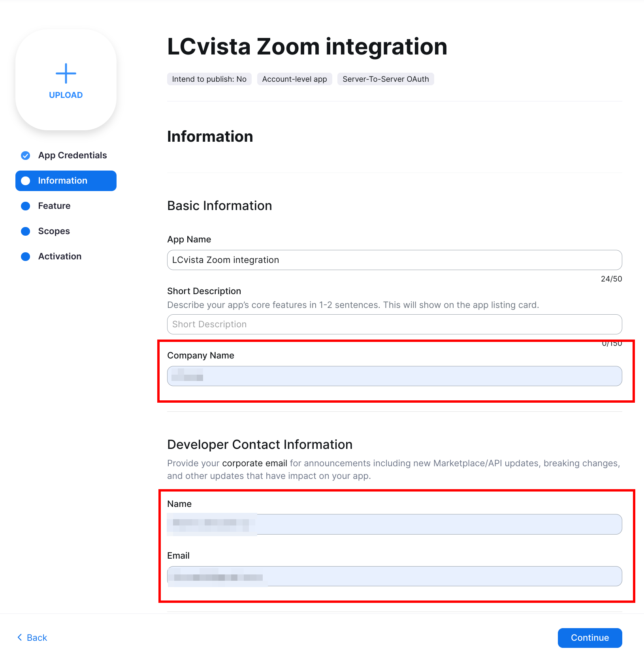The image size is (644, 653).
Task: Click the UPLOAD label under the plus
Action: coord(66,95)
